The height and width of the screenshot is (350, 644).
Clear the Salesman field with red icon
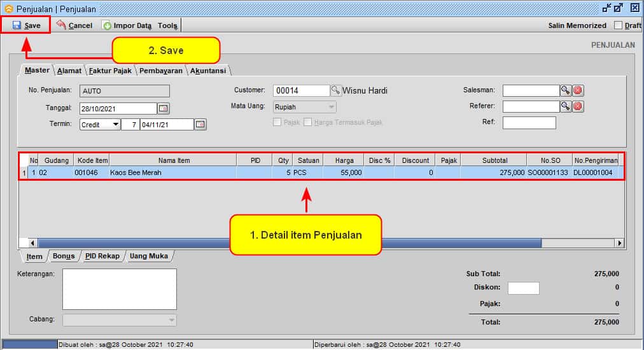(x=578, y=90)
